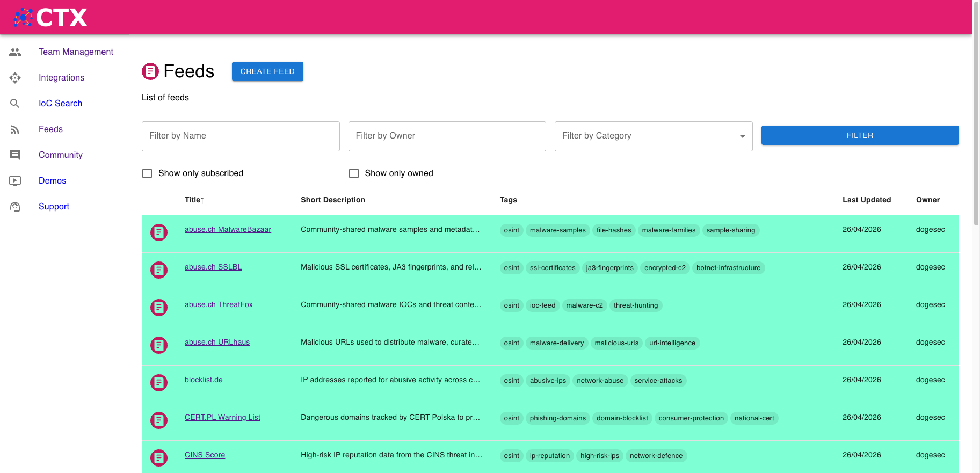
Task: Click the abuse.ch ThreatFox row icon
Action: [159, 308]
